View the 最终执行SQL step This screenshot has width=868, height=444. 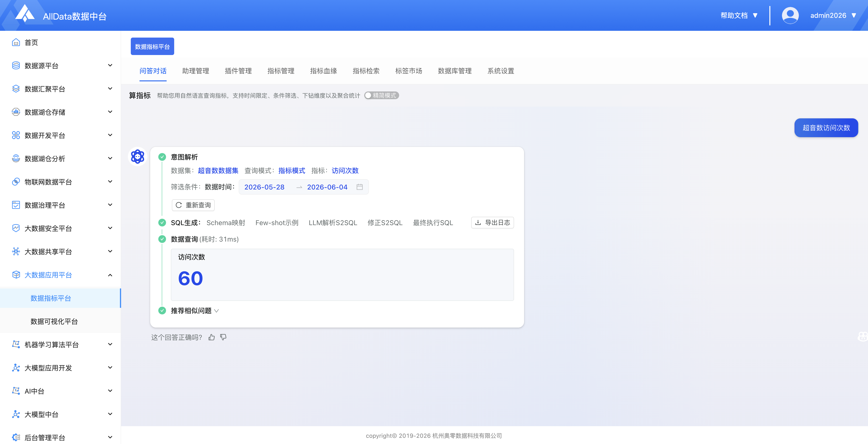433,223
